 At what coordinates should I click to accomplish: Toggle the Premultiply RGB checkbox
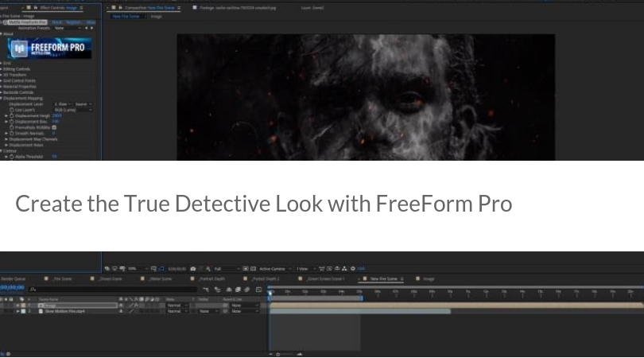click(x=54, y=127)
